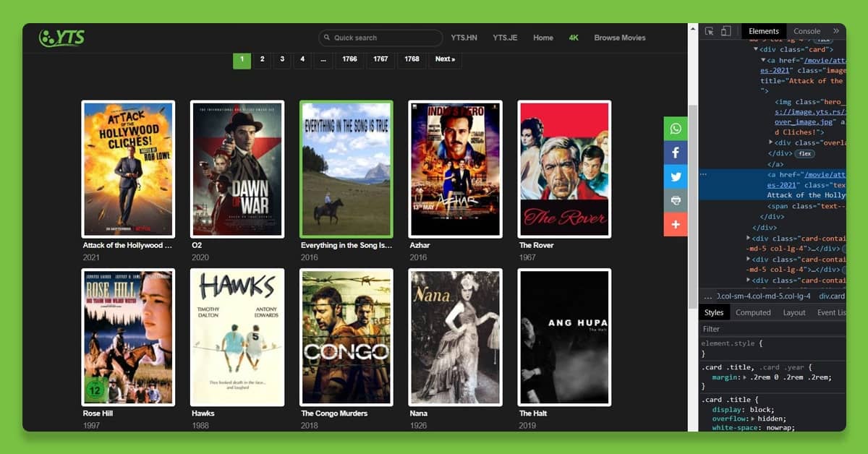The image size is (868, 454).
Task: Click the O2 movie title
Action: pos(197,245)
